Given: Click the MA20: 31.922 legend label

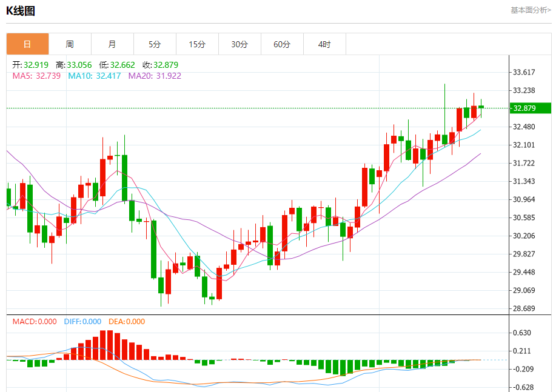Looking at the screenshot, I should 155,76.
